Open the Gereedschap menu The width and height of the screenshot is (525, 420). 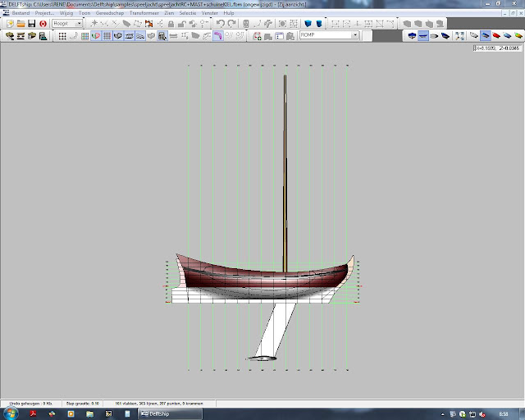tap(110, 13)
